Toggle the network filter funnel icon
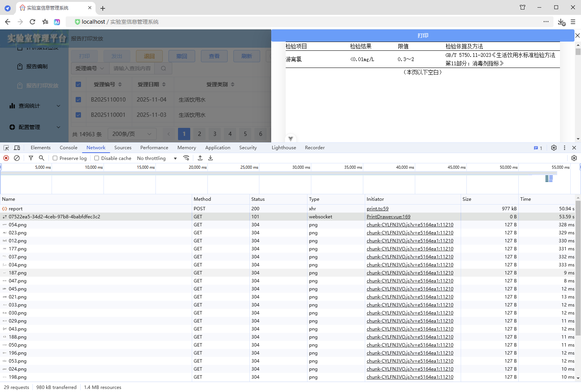Viewport: 581px width, 392px height. (x=31, y=158)
